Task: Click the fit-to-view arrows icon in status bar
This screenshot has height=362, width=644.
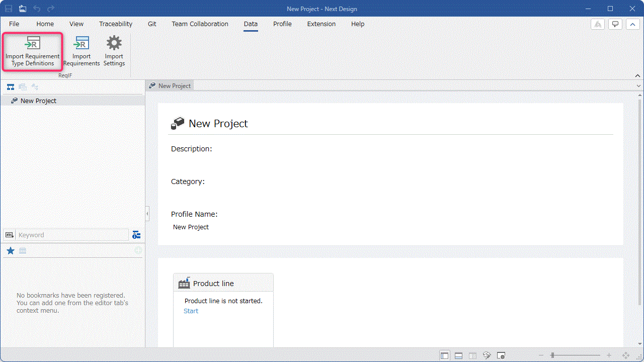Action: click(x=626, y=355)
